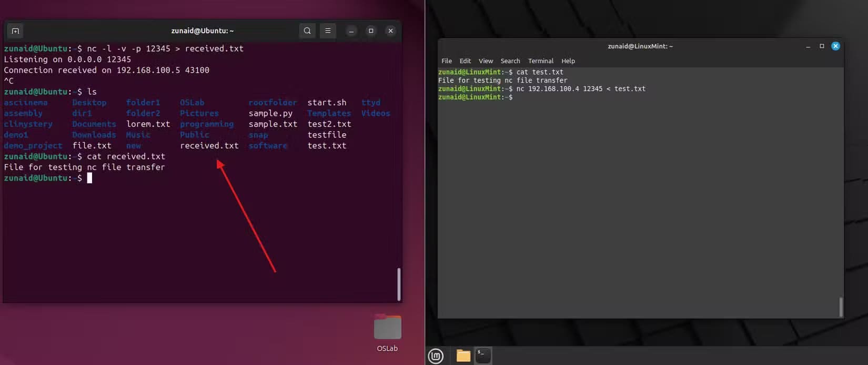This screenshot has width=868, height=365.
Task: Click the assembly directory name
Action: point(23,113)
